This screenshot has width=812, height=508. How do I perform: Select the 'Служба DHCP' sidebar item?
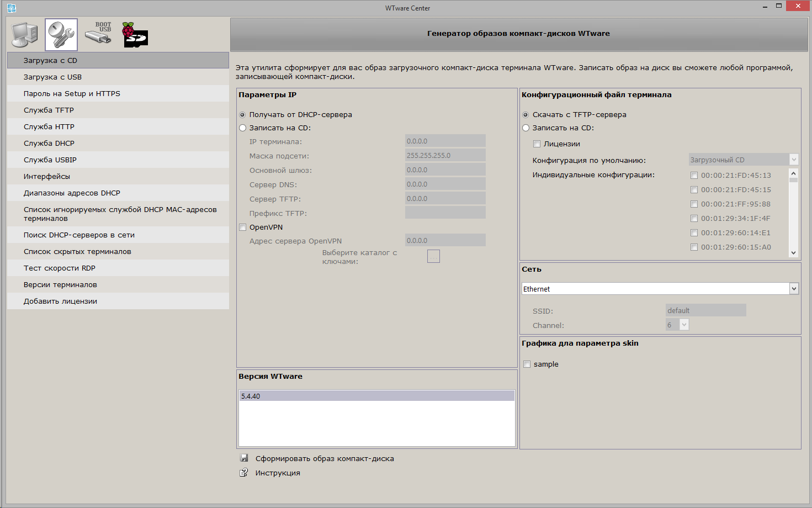click(x=49, y=144)
